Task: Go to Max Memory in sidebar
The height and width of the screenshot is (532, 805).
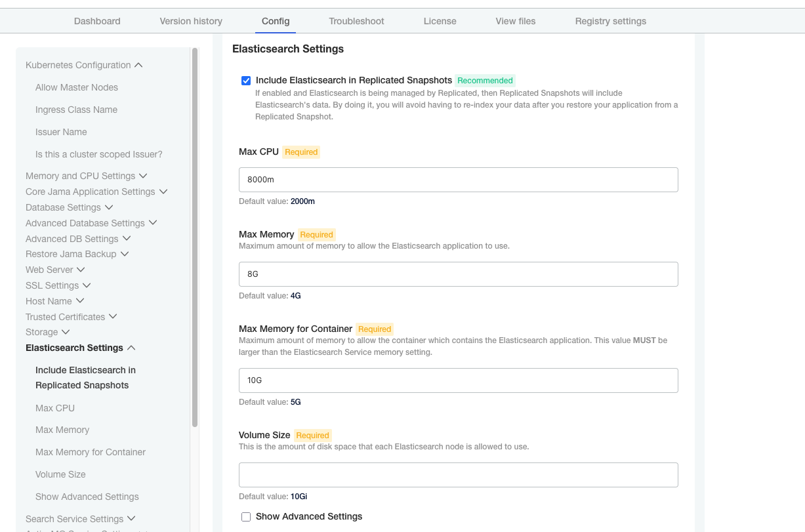Action: pyautogui.click(x=62, y=430)
